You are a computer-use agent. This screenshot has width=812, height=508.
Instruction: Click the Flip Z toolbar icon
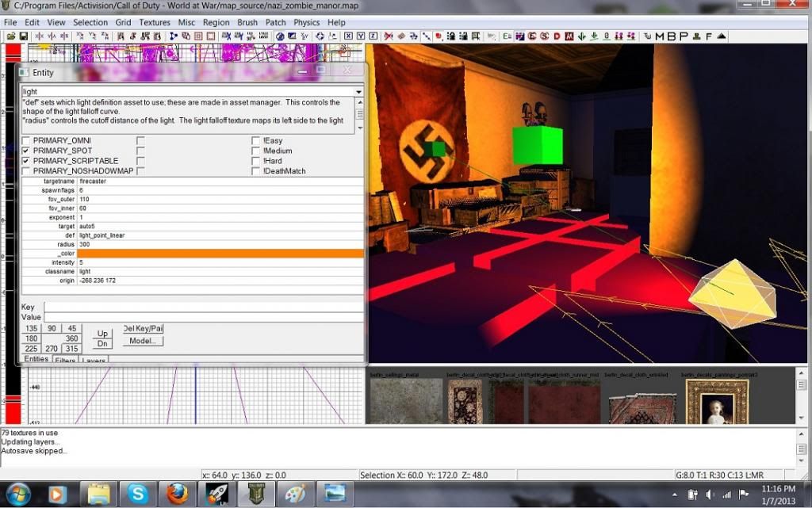(x=64, y=36)
